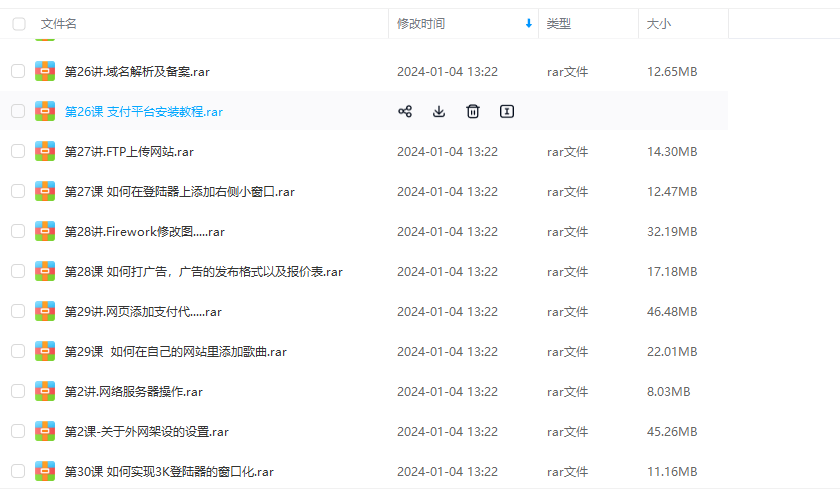Click rar icon next to 第28讲.Firework修改图

click(45, 231)
